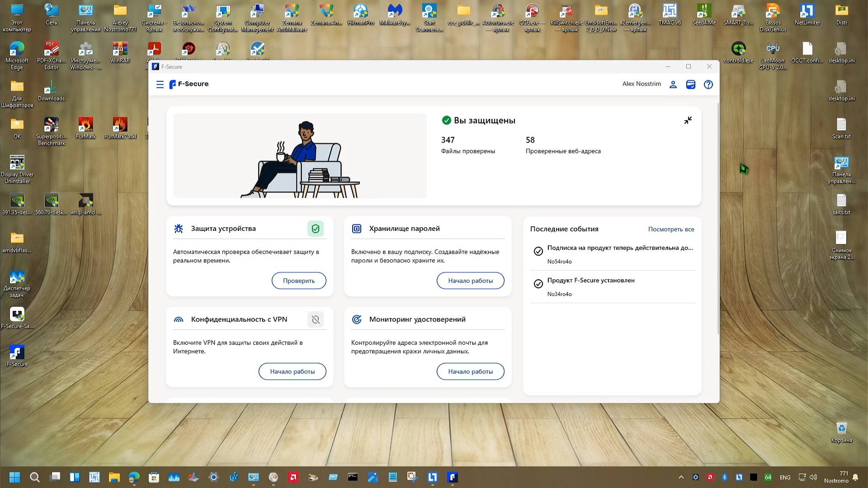Click the Мониторинг удостоверений radar icon

click(x=357, y=320)
